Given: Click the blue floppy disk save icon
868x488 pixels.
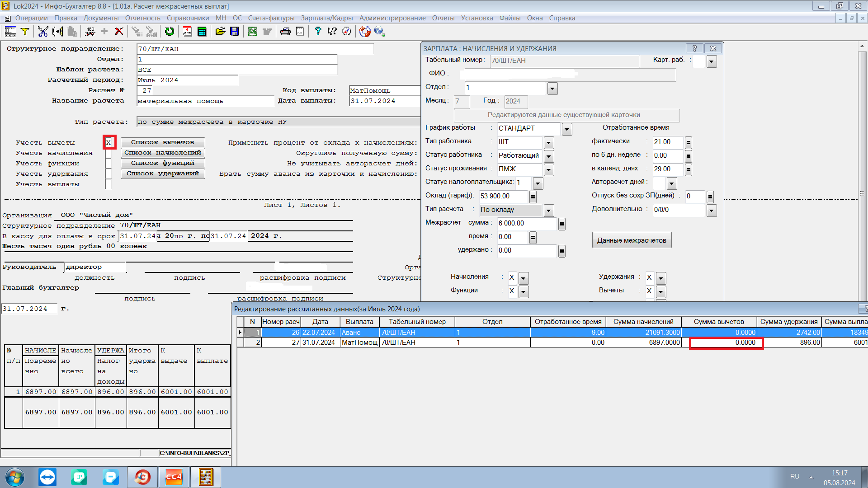Looking at the screenshot, I should coord(235,31).
